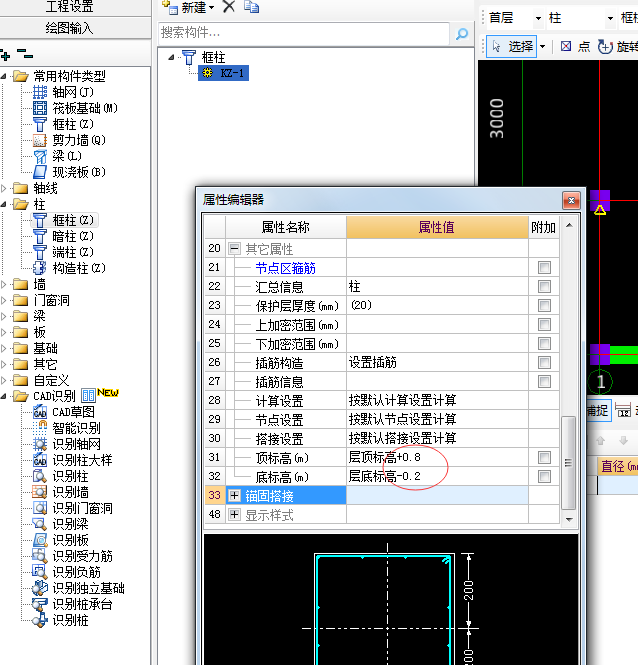Click the copy component icon

[x=252, y=6]
